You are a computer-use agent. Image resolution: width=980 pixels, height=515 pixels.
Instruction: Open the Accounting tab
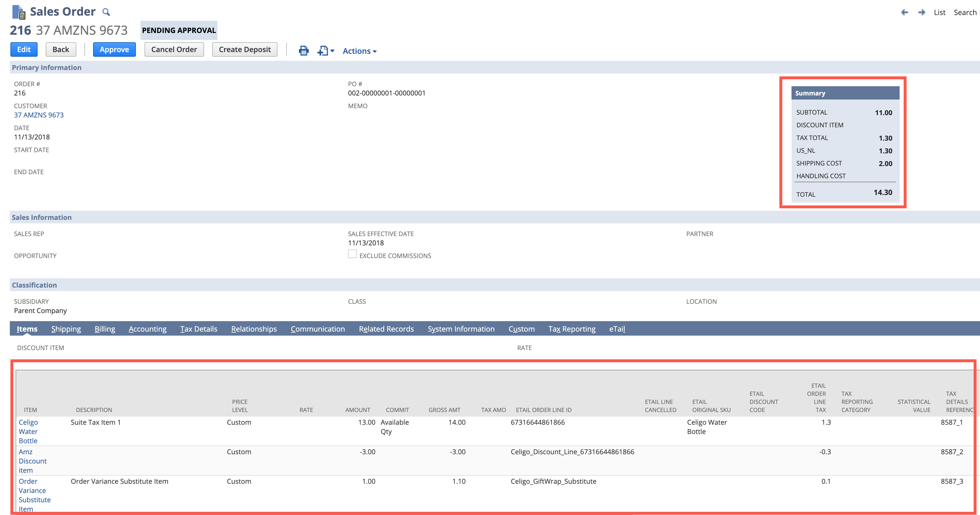[148, 329]
